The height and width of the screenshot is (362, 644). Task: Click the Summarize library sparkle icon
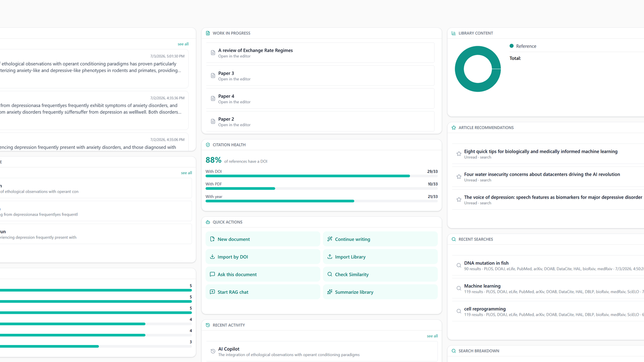coord(330,292)
